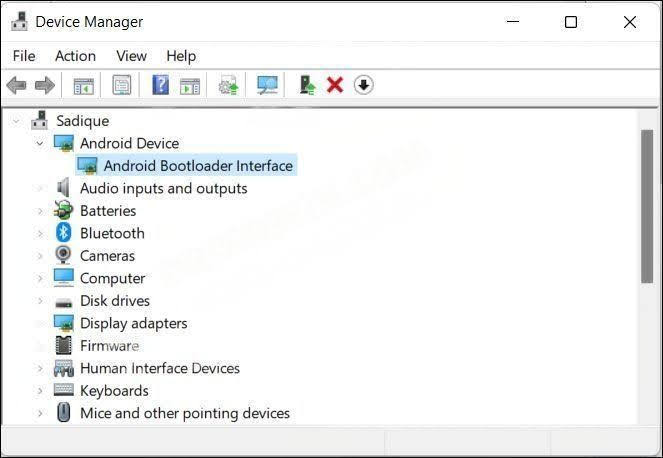Screen dimensions: 663x458
Task: Expand the Batteries category
Action: [40, 211]
